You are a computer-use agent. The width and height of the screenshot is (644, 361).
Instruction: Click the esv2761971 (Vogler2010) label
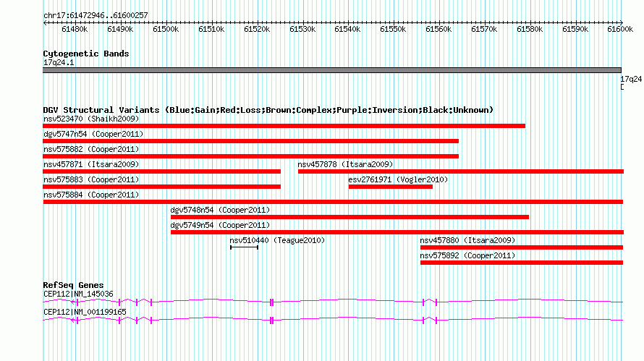click(x=398, y=179)
